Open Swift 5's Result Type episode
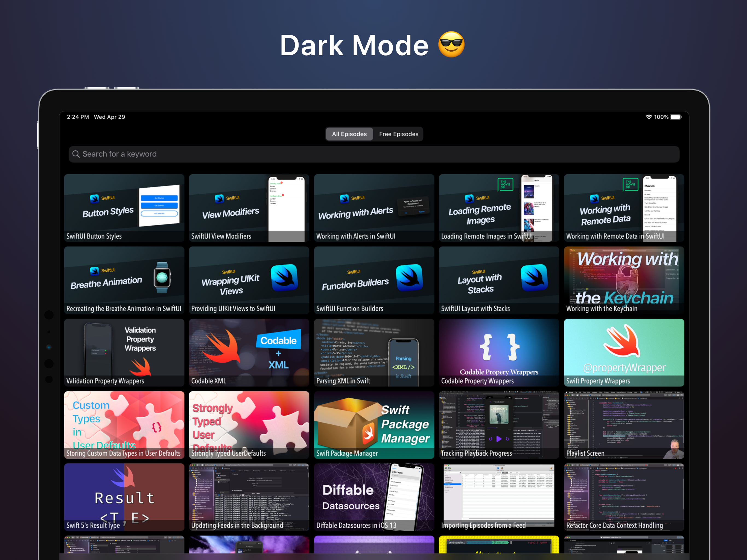This screenshot has height=560, width=747. pos(124,497)
